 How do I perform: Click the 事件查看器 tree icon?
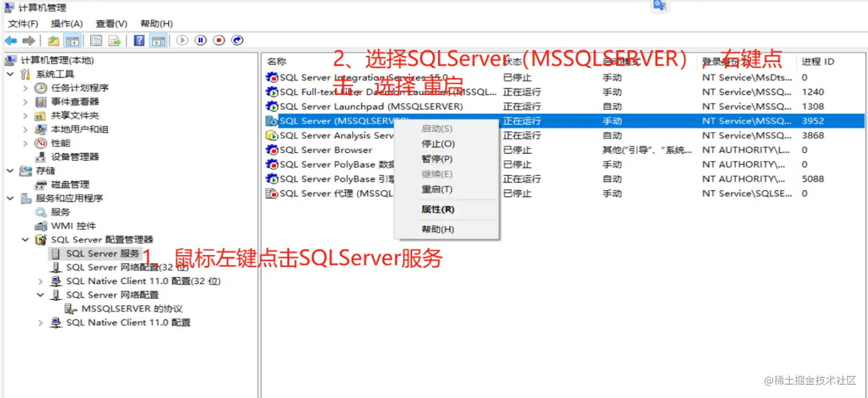coord(41,102)
